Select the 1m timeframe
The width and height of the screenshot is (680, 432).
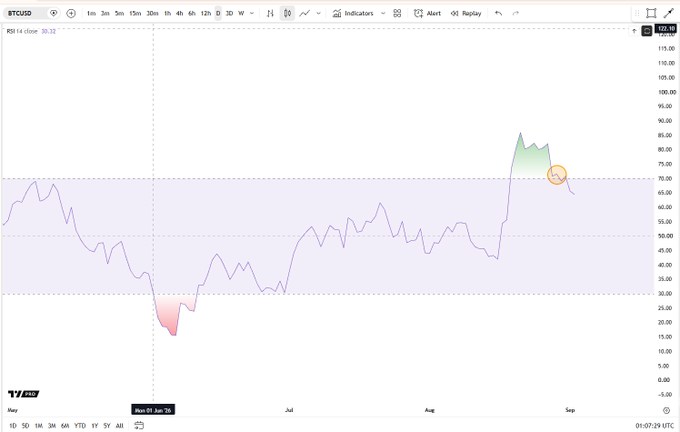91,13
